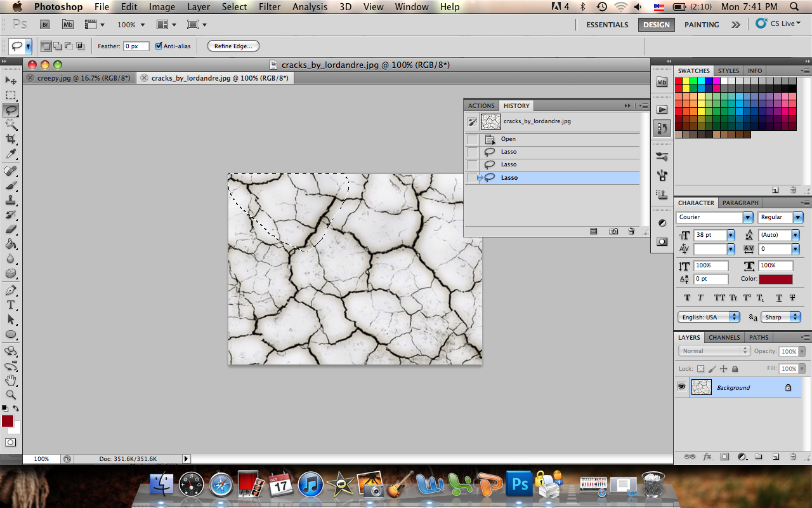
Task: Click the foreground color swatch in the toolbox
Action: coord(8,421)
